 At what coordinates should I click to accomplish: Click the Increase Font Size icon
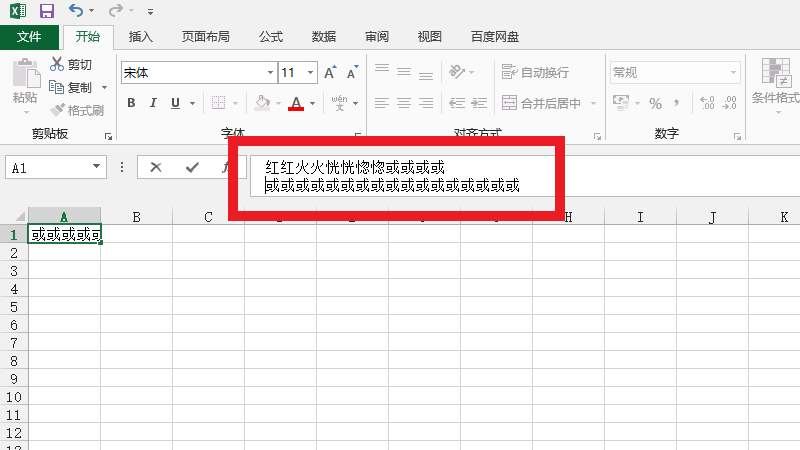[331, 73]
